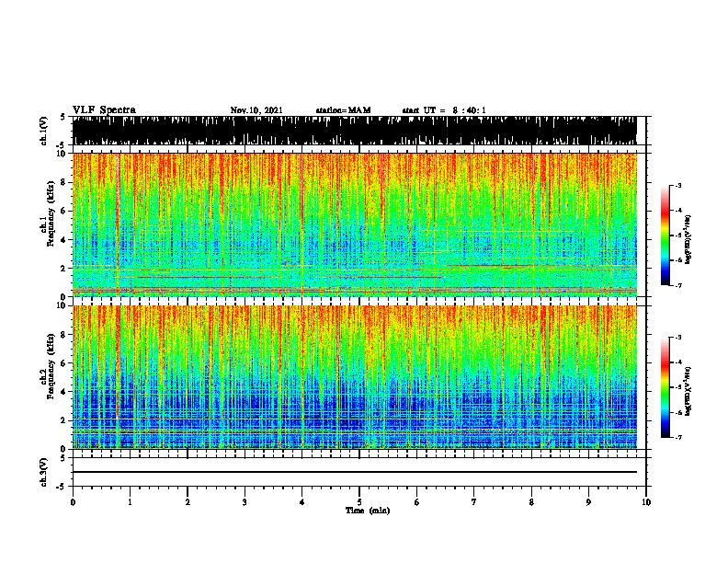The image size is (728, 563).
Task: Click time axis tick label "3"
Action: (x=245, y=502)
